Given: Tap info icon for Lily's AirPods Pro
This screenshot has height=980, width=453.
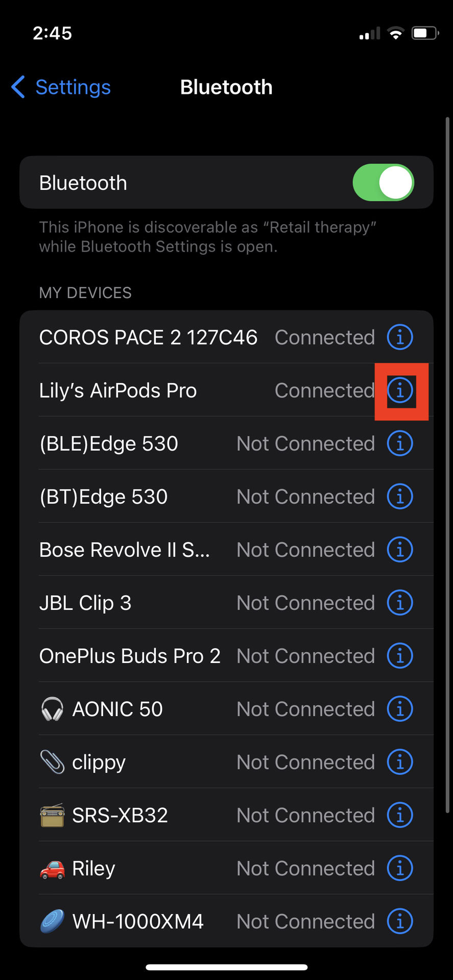Looking at the screenshot, I should (400, 390).
